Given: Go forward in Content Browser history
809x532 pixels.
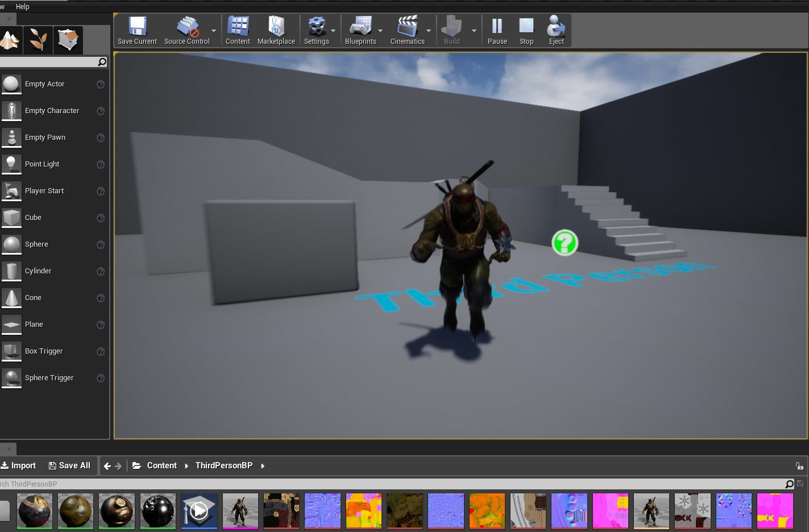Looking at the screenshot, I should coord(118,466).
